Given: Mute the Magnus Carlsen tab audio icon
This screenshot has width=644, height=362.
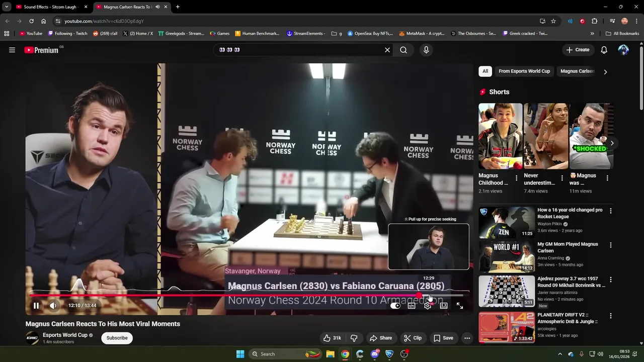Looking at the screenshot, I should click(157, 7).
